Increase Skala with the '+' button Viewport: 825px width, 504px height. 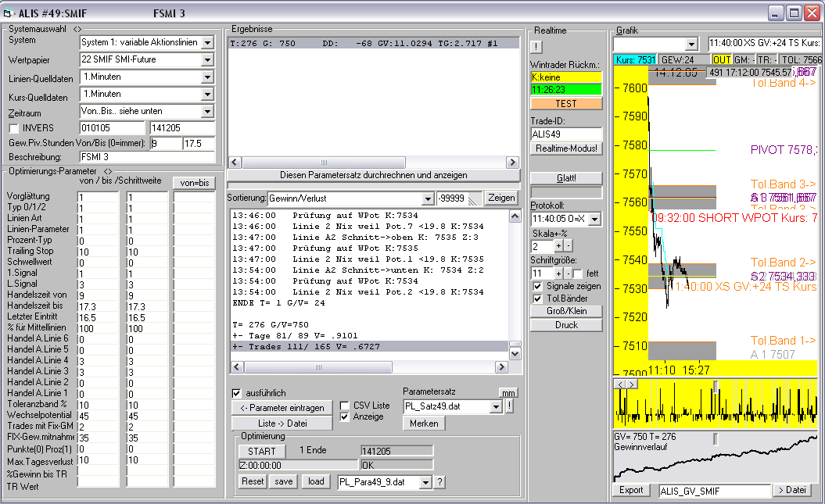[557, 247]
